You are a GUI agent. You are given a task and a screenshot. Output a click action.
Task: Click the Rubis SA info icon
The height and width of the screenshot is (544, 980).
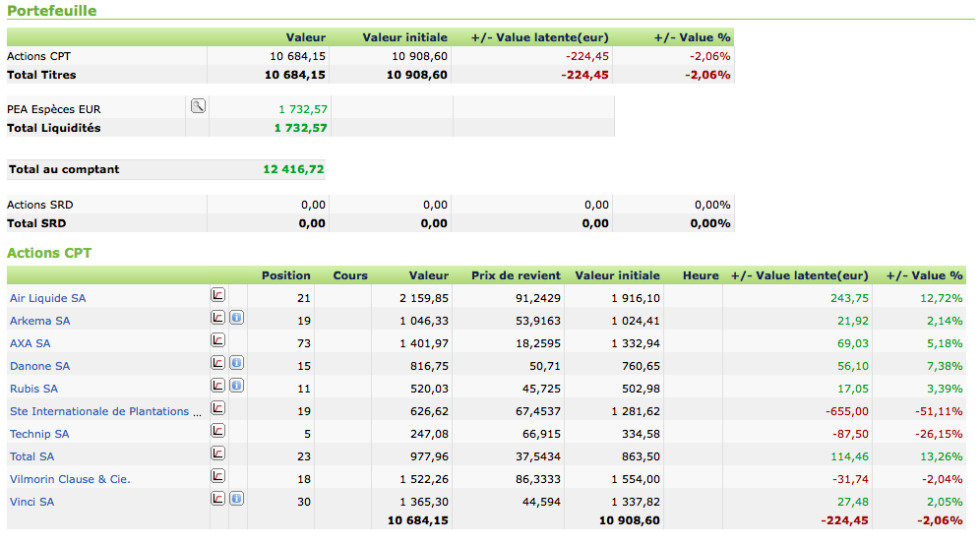[x=236, y=386]
